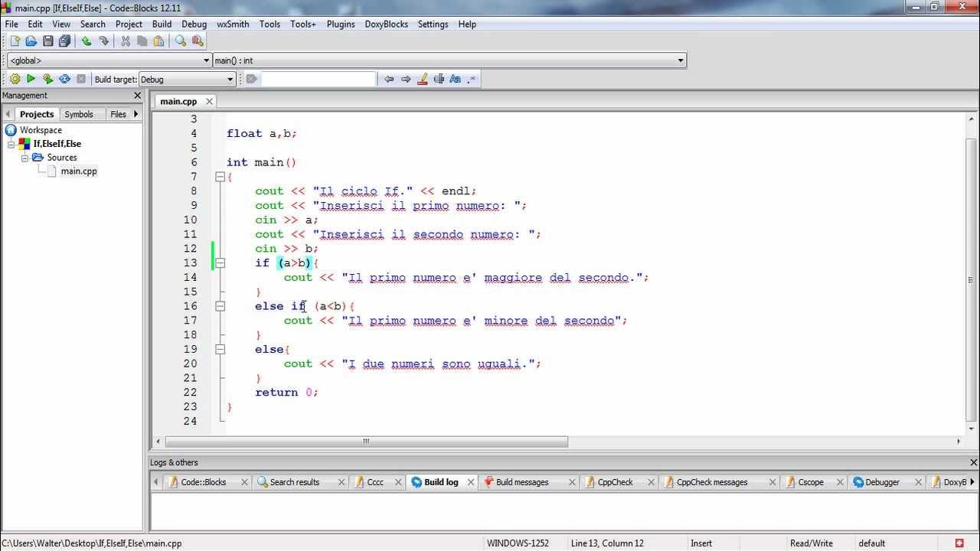Open the DoxyBlocks menu

(386, 24)
